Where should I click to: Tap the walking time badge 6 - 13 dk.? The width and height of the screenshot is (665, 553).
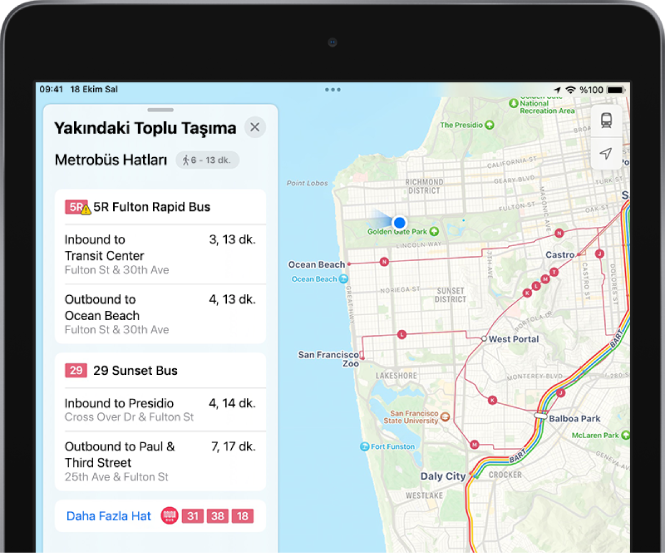click(207, 160)
